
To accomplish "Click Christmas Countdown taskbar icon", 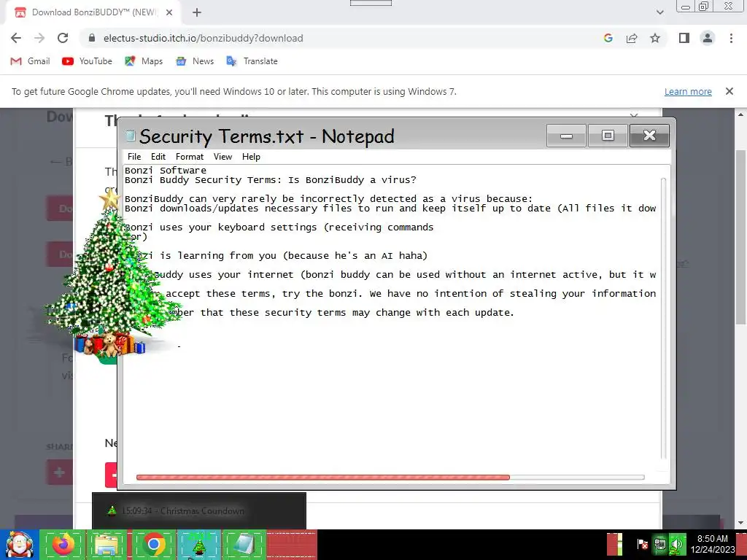I will click(198, 545).
